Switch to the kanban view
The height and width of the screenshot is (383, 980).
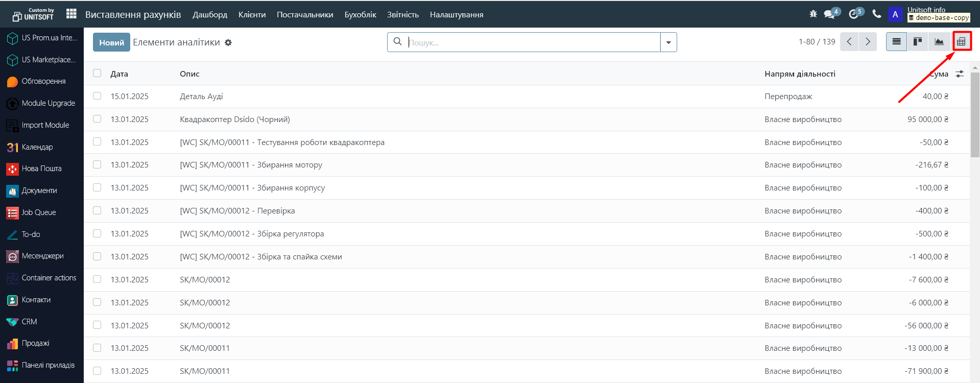[918, 42]
